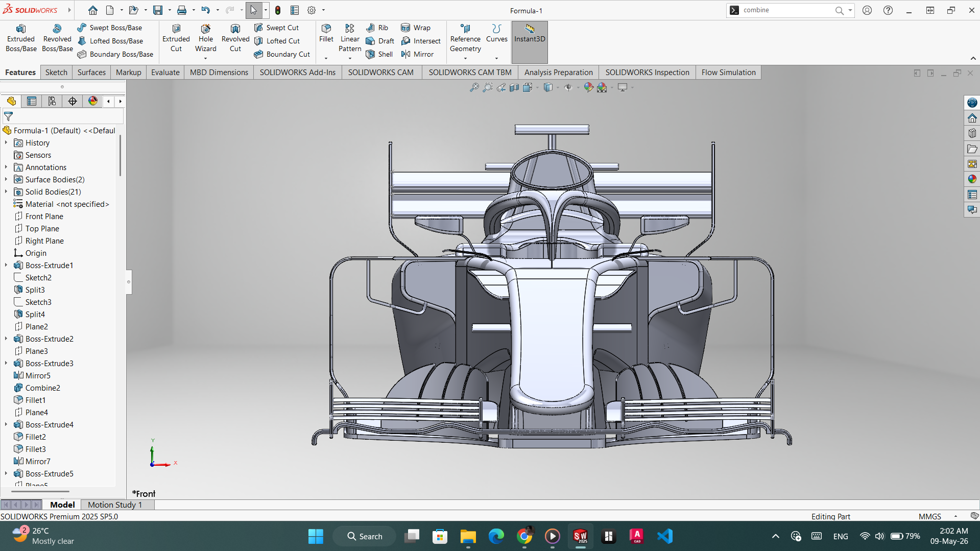The height and width of the screenshot is (551, 980).
Task: Expand the Boss-Extrude4 feature
Action: tap(6, 424)
